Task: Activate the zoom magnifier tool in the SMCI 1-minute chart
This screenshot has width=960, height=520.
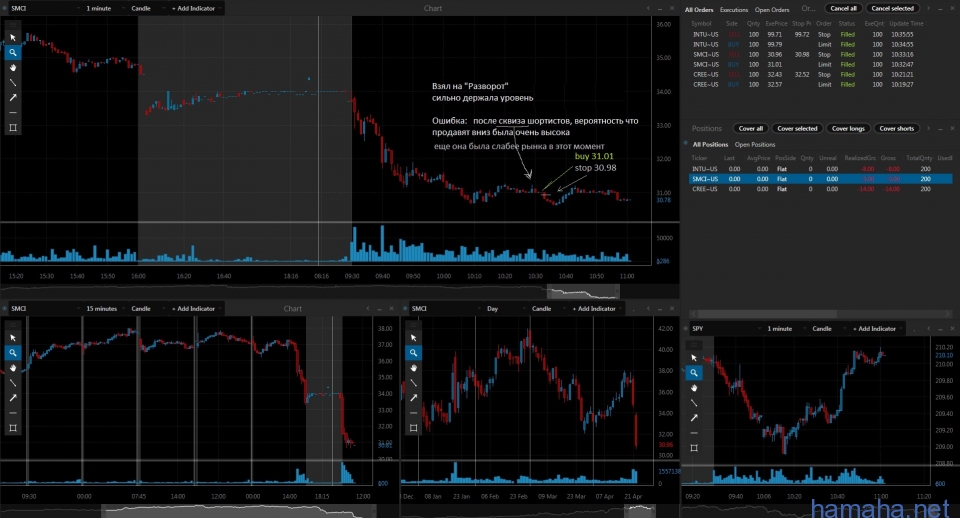Action: [13, 53]
